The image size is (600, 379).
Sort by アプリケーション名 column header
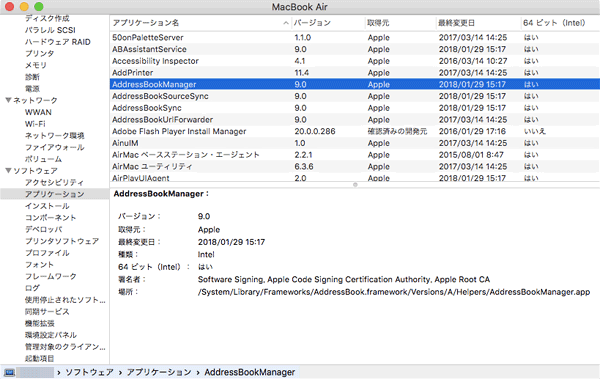click(x=200, y=23)
